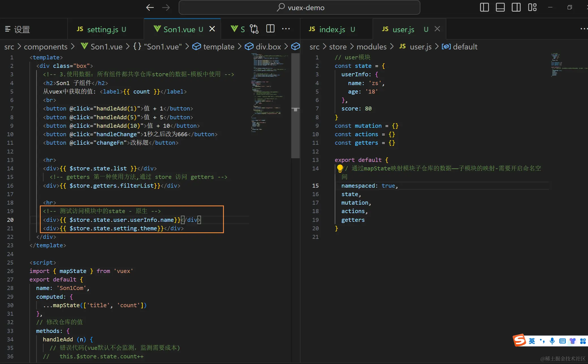Click user.js in the right breadcrumb
The width and height of the screenshot is (588, 364).
(421, 47)
